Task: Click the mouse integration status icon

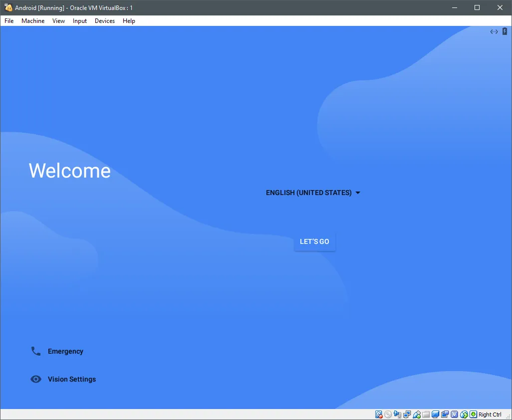Action: [x=464, y=415]
